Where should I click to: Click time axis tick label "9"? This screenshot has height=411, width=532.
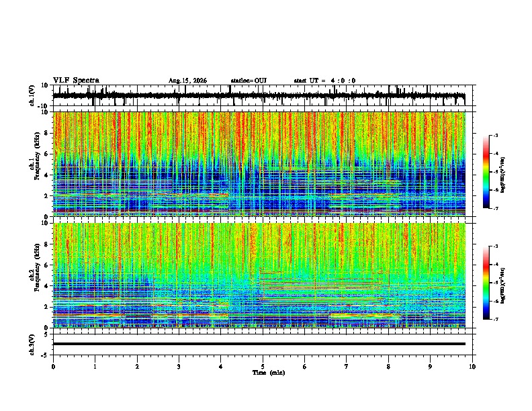point(430,367)
